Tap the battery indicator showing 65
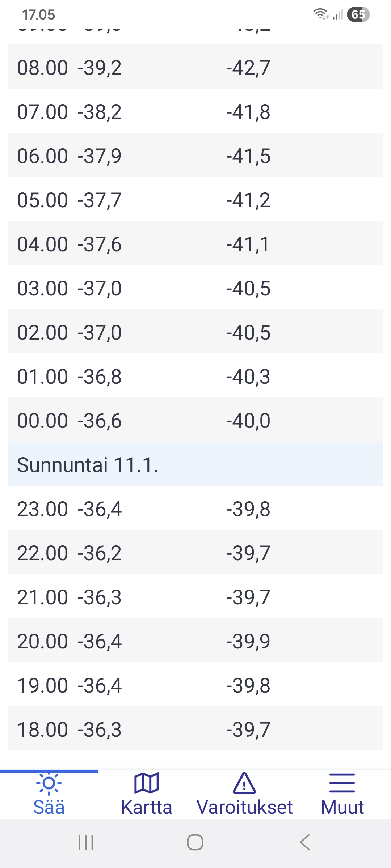 pyautogui.click(x=358, y=15)
